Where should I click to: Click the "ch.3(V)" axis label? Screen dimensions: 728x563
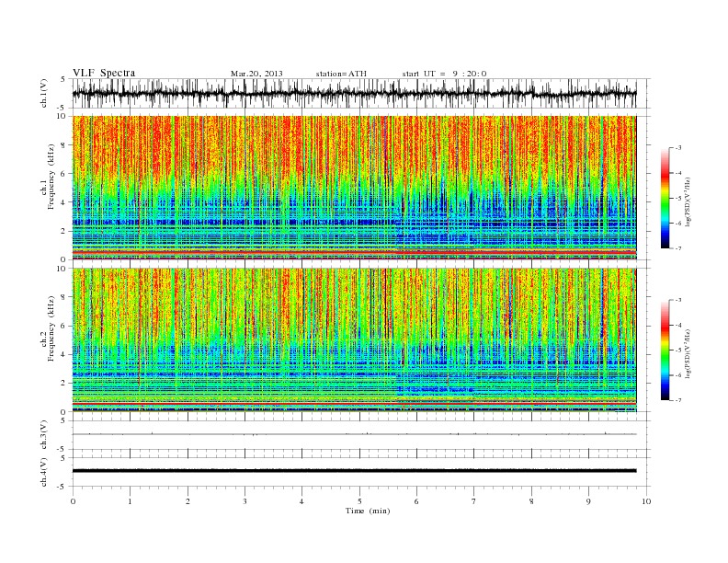[x=44, y=435]
